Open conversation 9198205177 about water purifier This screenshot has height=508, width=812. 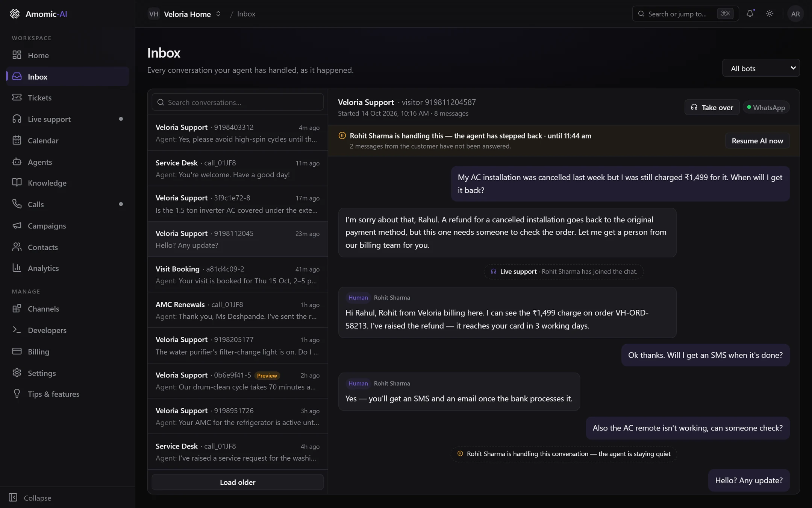238,345
